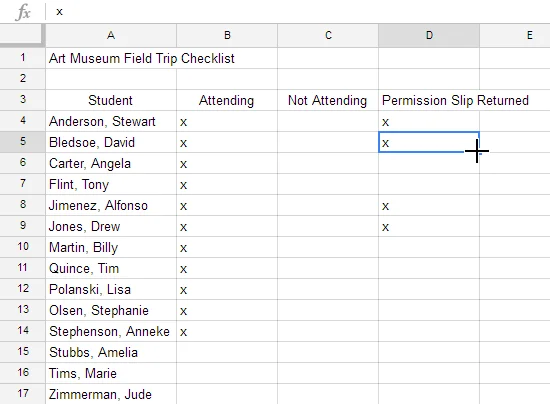The width and height of the screenshot is (550, 404).
Task: Click the 'Martin, Billy' cell
Action: tap(111, 248)
